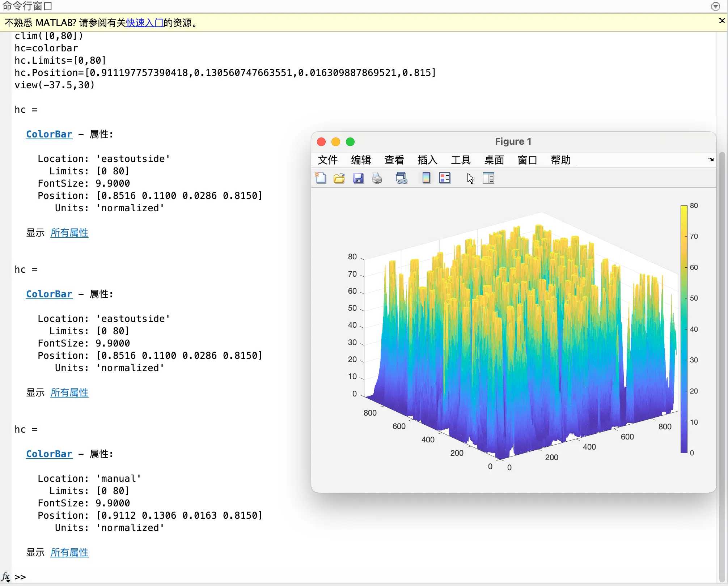
Task: Click the first ColorBar link
Action: pyautogui.click(x=49, y=134)
